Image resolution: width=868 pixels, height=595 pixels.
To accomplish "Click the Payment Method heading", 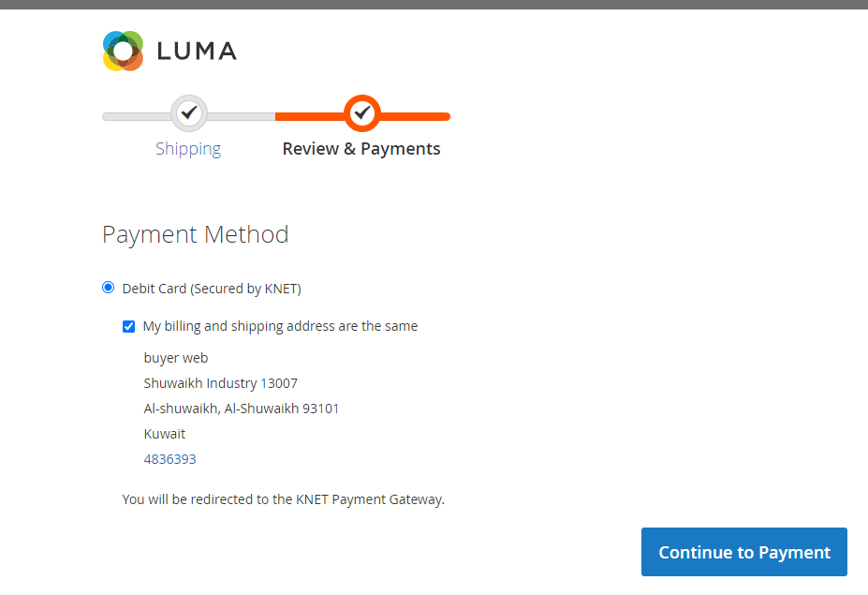I will click(196, 234).
